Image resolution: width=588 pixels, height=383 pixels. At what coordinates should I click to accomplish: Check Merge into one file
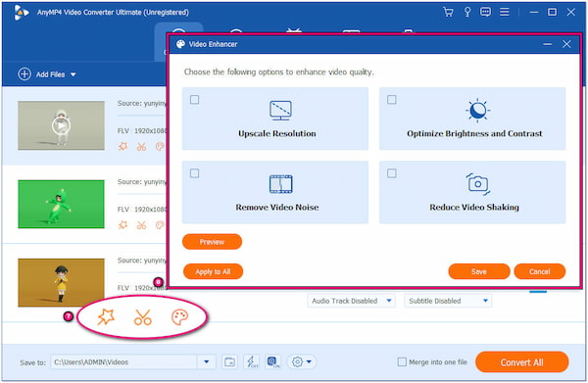pos(402,362)
